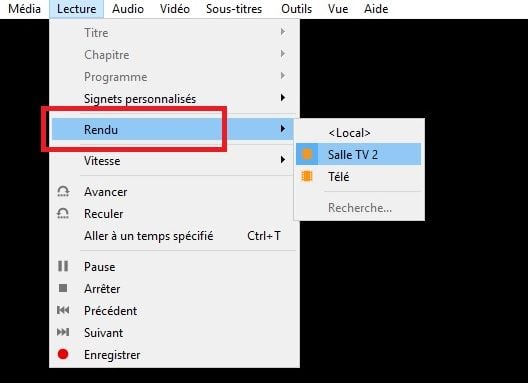Open the Sous-titres menu
Image resolution: width=528 pixels, height=383 pixels.
(234, 9)
